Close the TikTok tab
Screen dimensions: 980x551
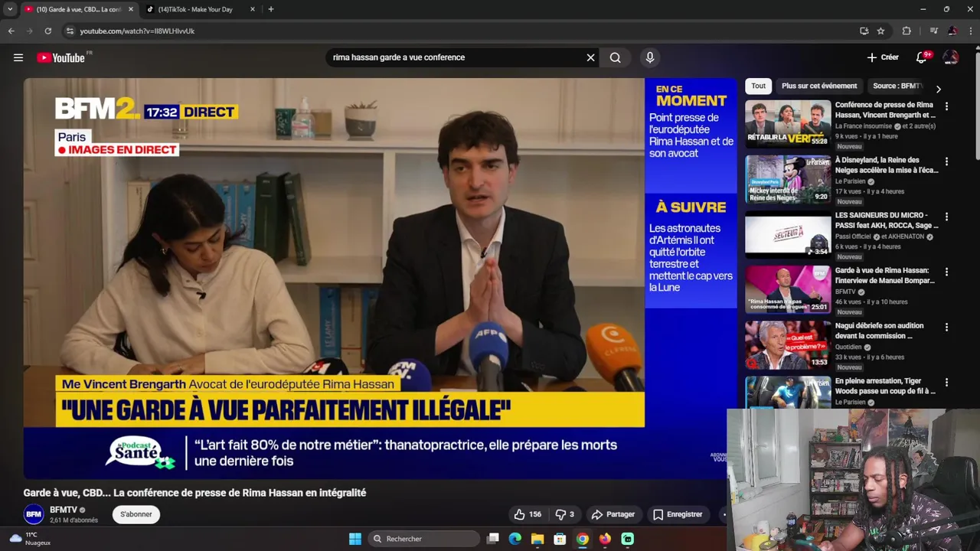(253, 9)
